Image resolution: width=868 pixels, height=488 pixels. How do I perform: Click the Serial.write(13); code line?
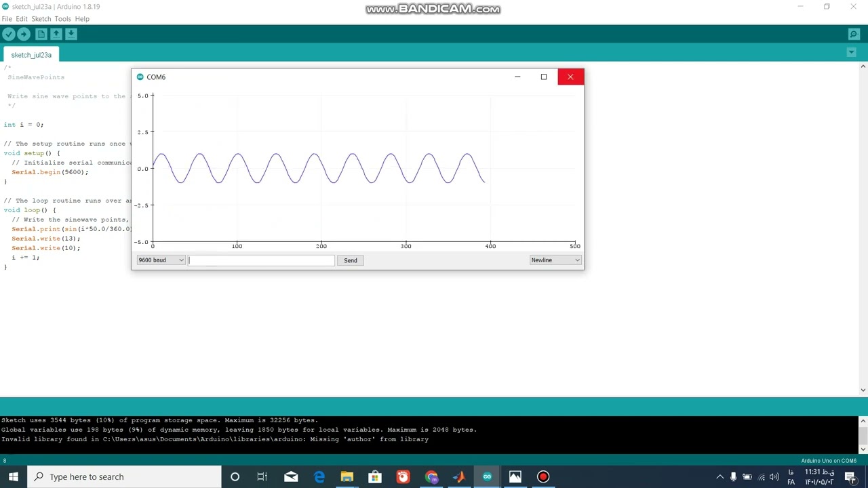(x=45, y=239)
